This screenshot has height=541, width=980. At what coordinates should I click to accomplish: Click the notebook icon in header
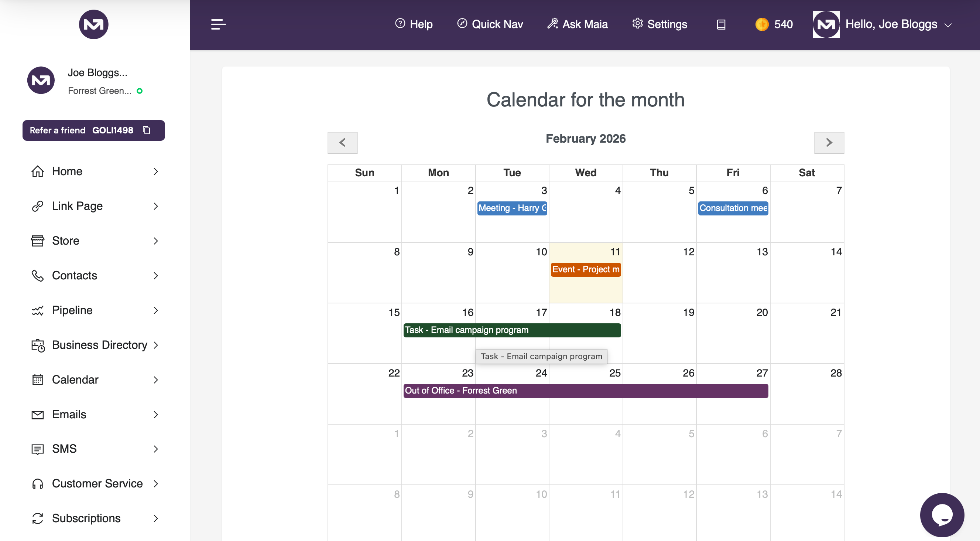pyautogui.click(x=721, y=25)
